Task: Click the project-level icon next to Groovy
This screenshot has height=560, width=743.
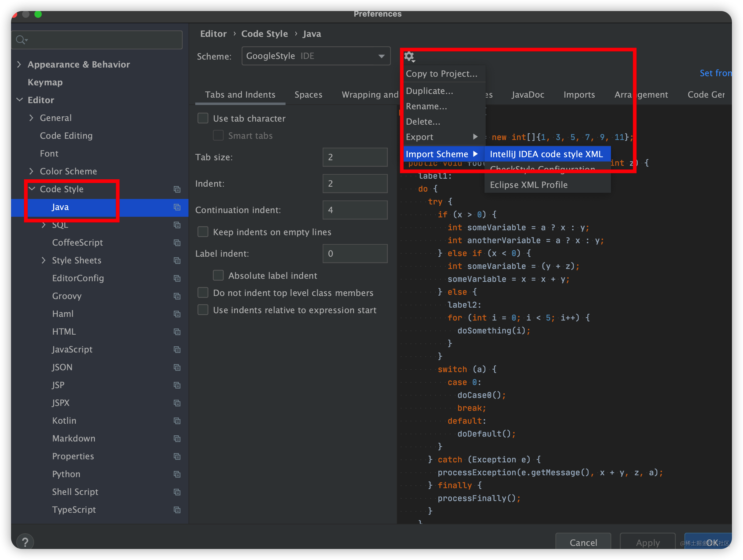Action: [x=177, y=296]
